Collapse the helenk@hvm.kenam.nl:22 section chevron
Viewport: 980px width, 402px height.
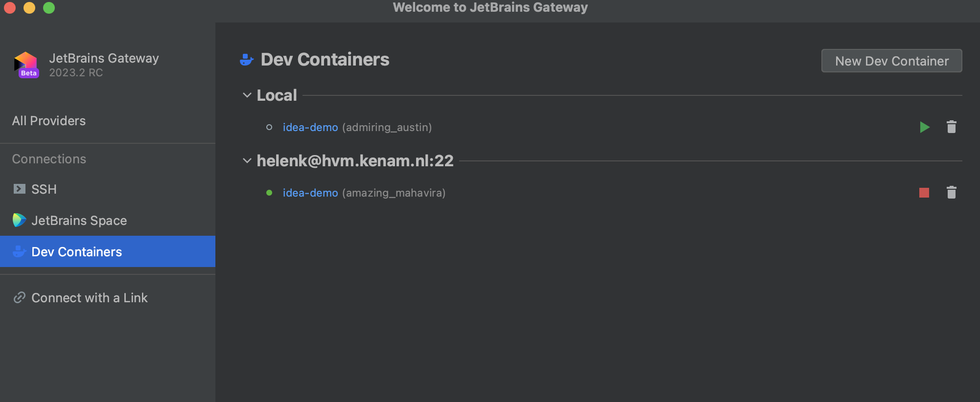pyautogui.click(x=247, y=161)
